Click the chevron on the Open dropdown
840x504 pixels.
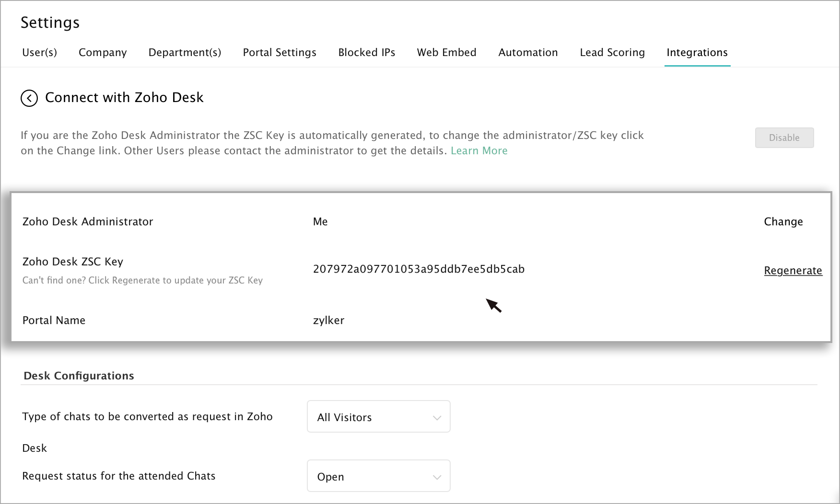[437, 477]
